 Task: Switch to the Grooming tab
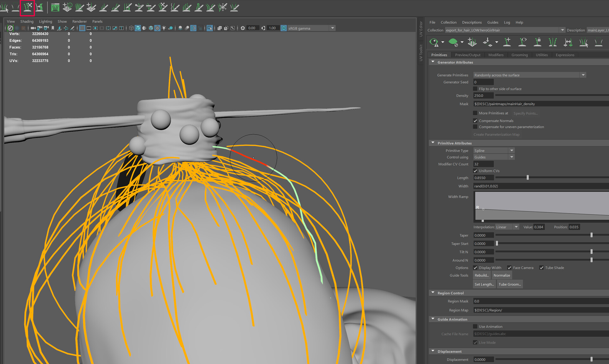pyautogui.click(x=519, y=55)
